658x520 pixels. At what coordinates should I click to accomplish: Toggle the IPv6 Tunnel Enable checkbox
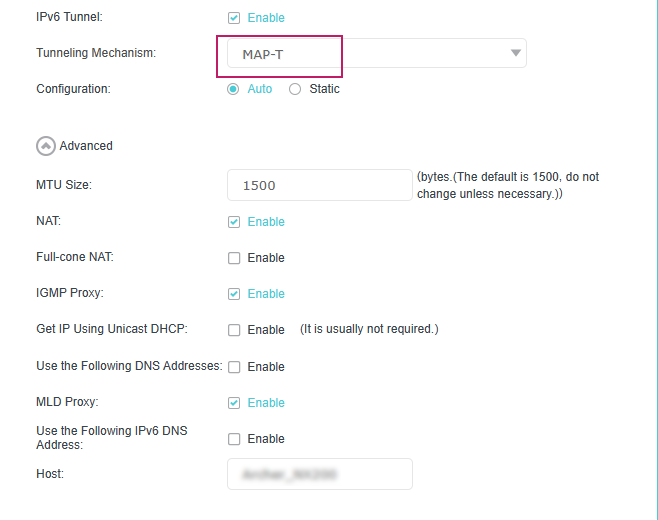[234, 18]
